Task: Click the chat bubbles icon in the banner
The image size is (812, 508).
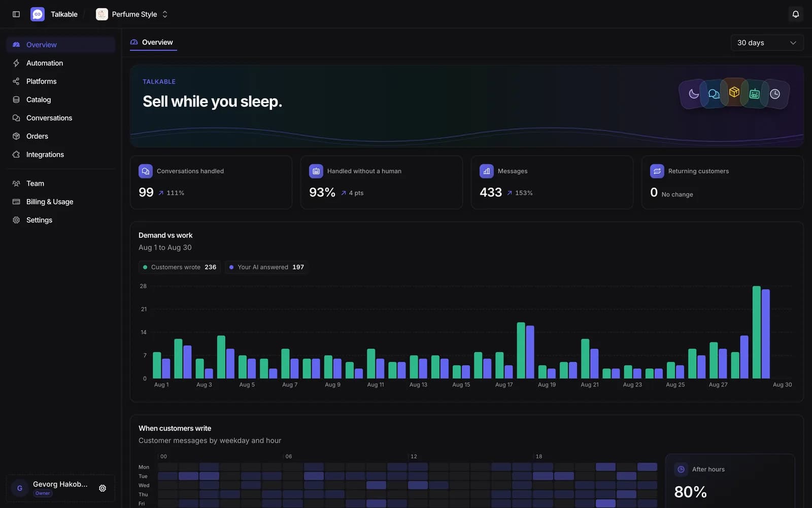Action: click(x=714, y=94)
